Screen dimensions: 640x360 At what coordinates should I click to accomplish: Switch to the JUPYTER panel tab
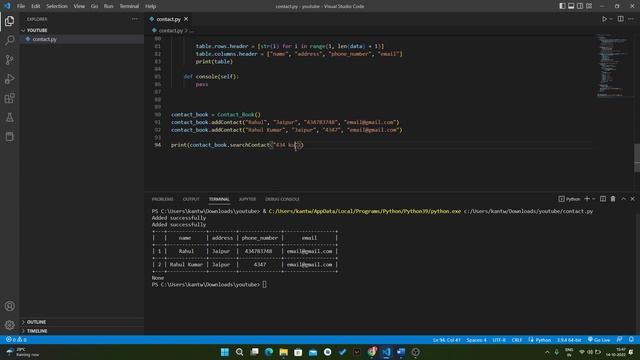pos(247,199)
